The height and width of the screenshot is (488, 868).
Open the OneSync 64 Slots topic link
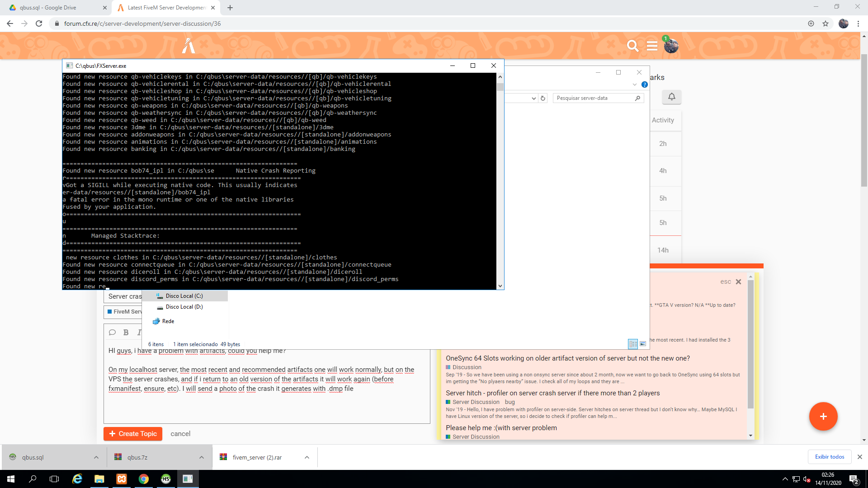(x=568, y=358)
